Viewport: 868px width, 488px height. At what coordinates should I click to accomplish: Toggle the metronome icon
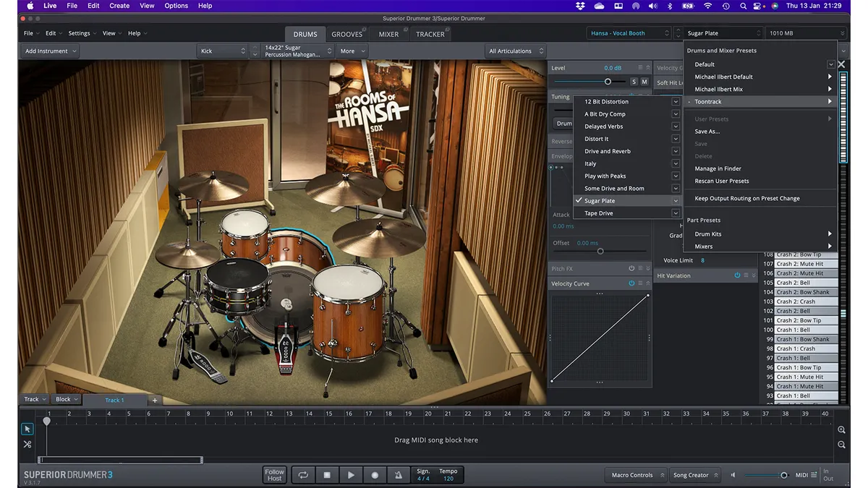tap(398, 475)
